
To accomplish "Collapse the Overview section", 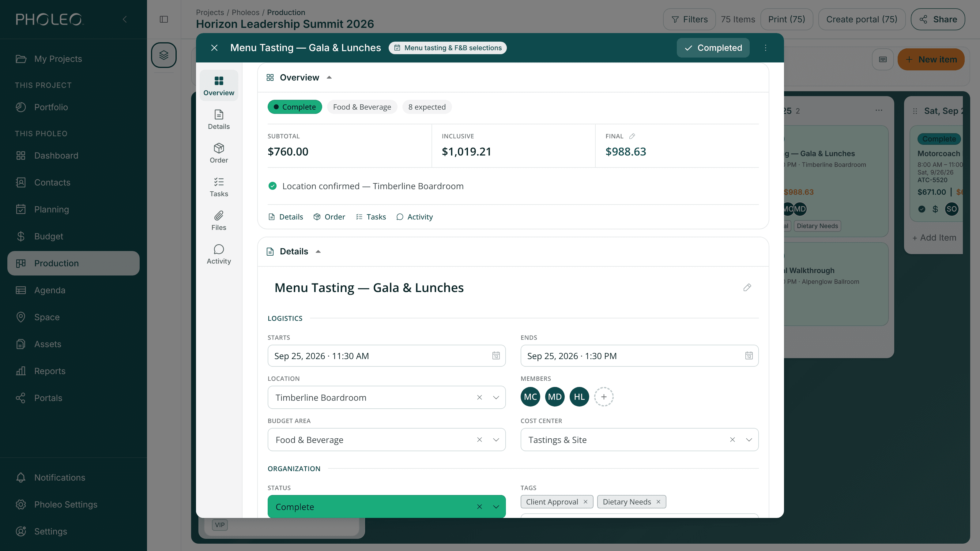I will coord(329,77).
